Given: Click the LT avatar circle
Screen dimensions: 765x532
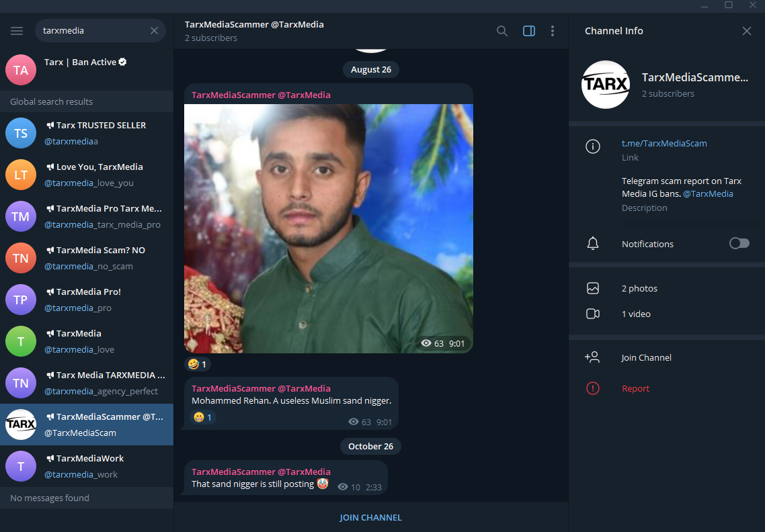Looking at the screenshot, I should (x=21, y=175).
